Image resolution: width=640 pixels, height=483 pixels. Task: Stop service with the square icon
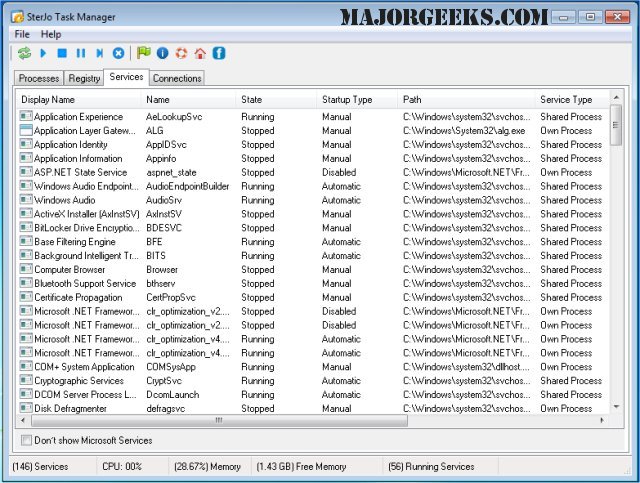[x=62, y=53]
